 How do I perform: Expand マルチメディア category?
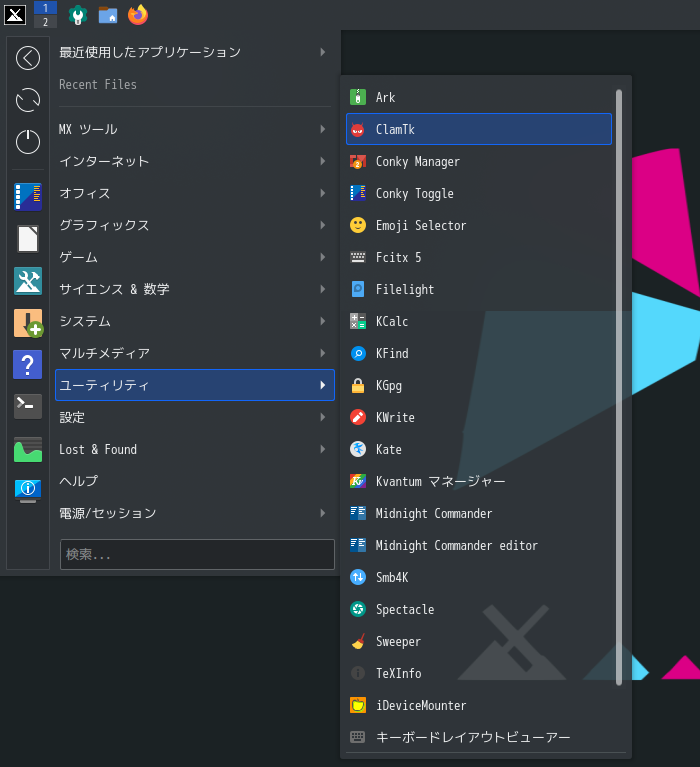(x=195, y=353)
